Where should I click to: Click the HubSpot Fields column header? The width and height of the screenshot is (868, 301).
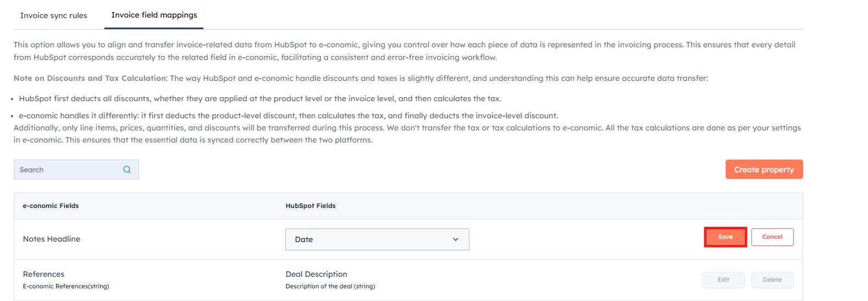coord(310,206)
